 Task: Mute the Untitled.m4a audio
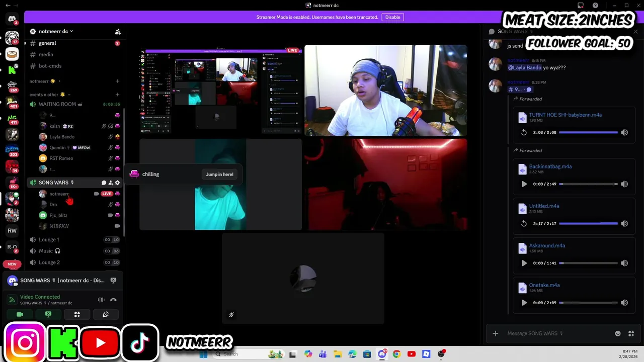pyautogui.click(x=624, y=224)
